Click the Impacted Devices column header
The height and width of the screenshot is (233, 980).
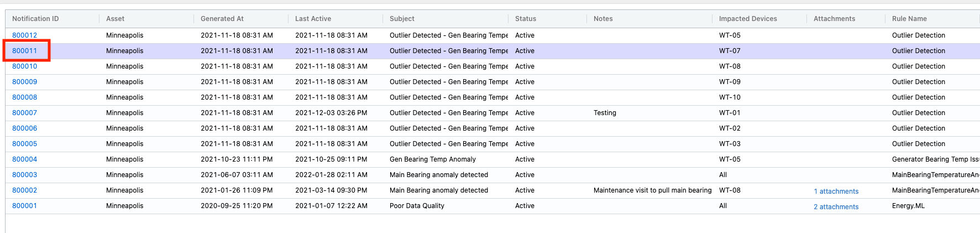tap(748, 19)
